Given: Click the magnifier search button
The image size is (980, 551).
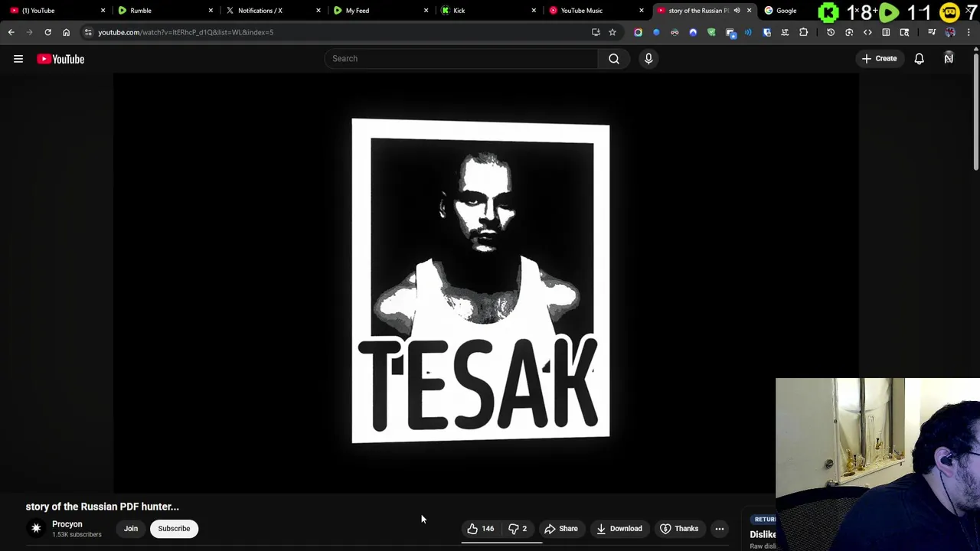Looking at the screenshot, I should point(614,58).
